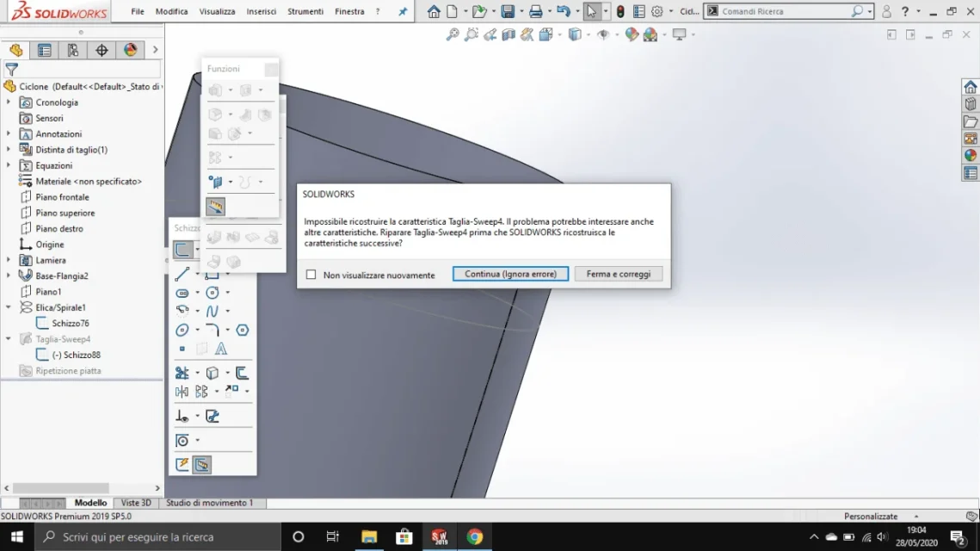Select the Offset Entities tool

coord(242,373)
